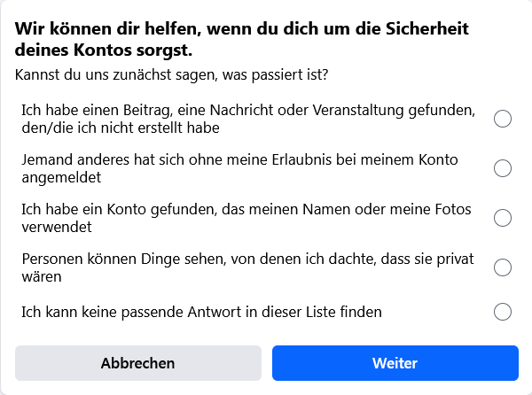
Task: Select the radio button for unrecognized post found
Action: (x=503, y=119)
